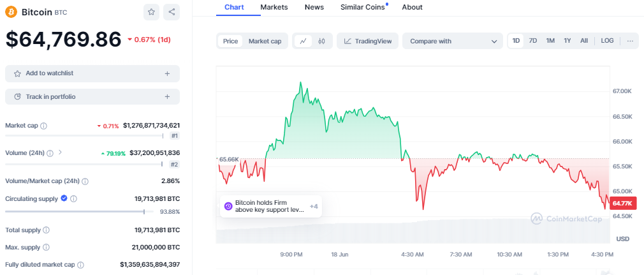Click the 2.86% Volume/Market cap value

pos(171,181)
